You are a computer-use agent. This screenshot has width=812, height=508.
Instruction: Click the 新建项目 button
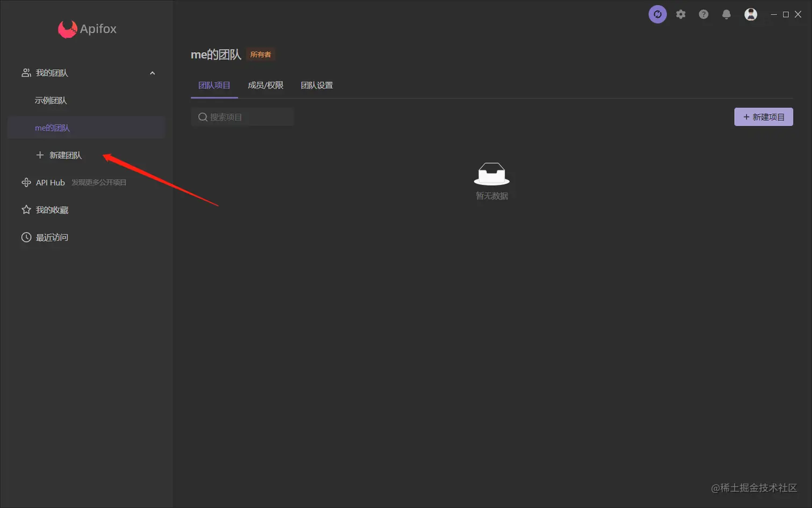763,117
